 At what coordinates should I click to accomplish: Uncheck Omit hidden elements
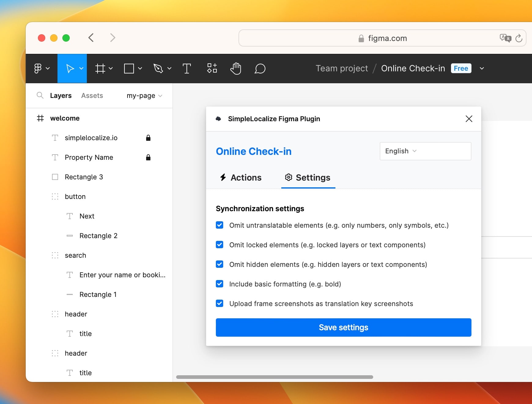point(220,264)
